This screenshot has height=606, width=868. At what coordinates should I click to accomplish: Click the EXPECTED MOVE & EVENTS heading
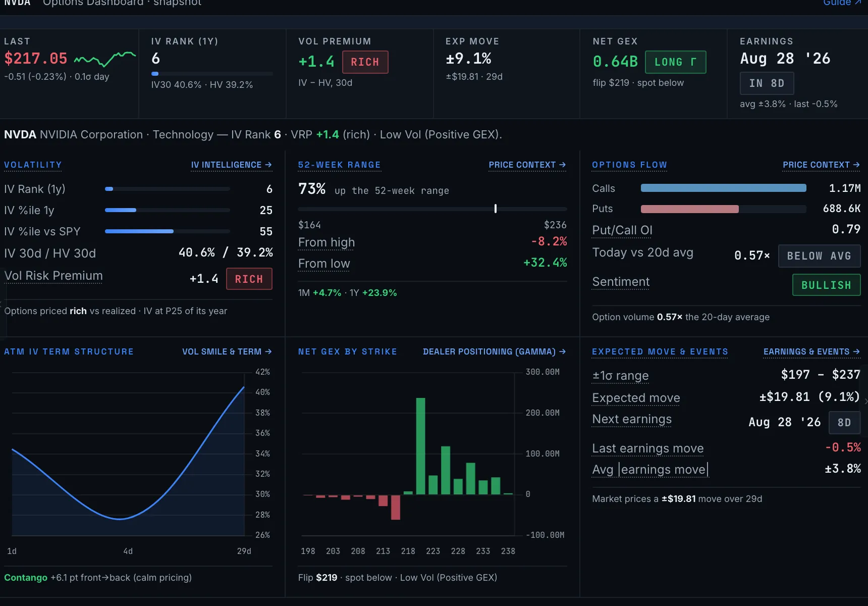tap(660, 351)
